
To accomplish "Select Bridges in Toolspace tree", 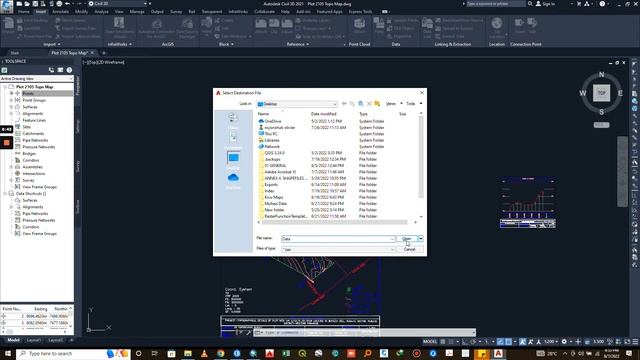I will click(x=29, y=153).
